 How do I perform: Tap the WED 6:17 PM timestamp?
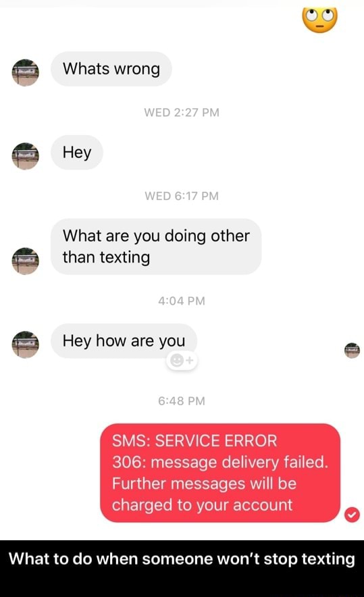tap(182, 196)
